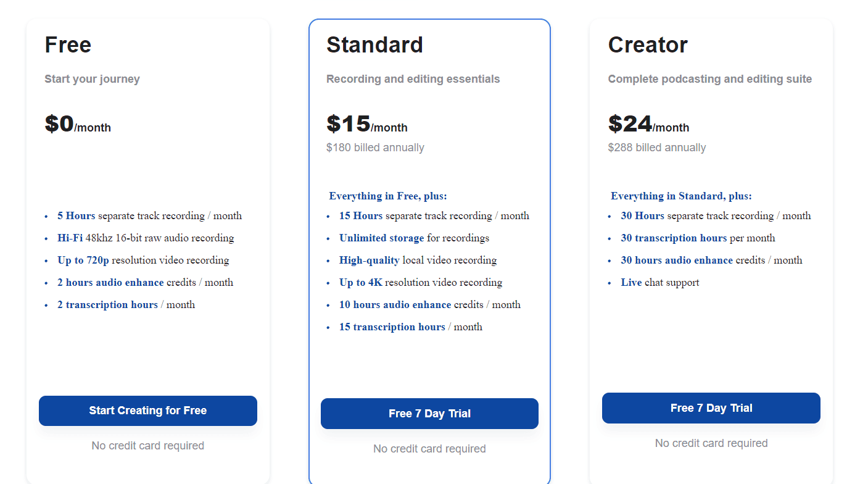The height and width of the screenshot is (484, 868).
Task: Select the Creator plan heading
Action: click(x=648, y=44)
